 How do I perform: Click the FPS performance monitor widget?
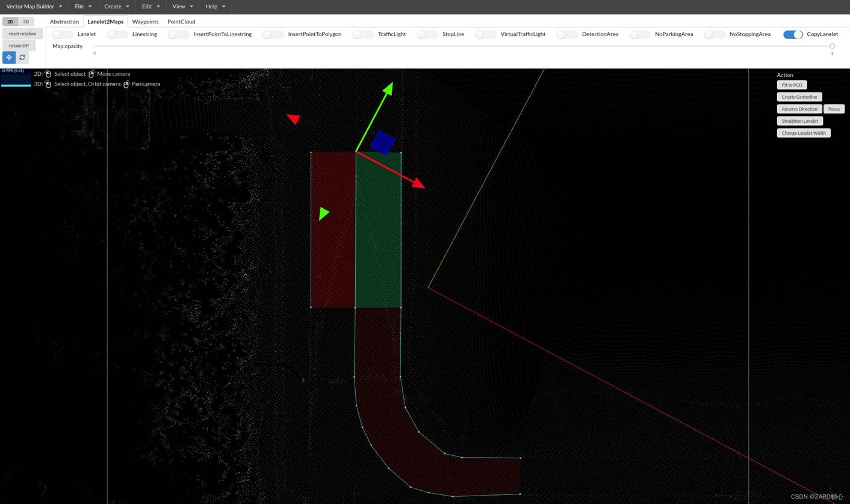click(x=16, y=78)
